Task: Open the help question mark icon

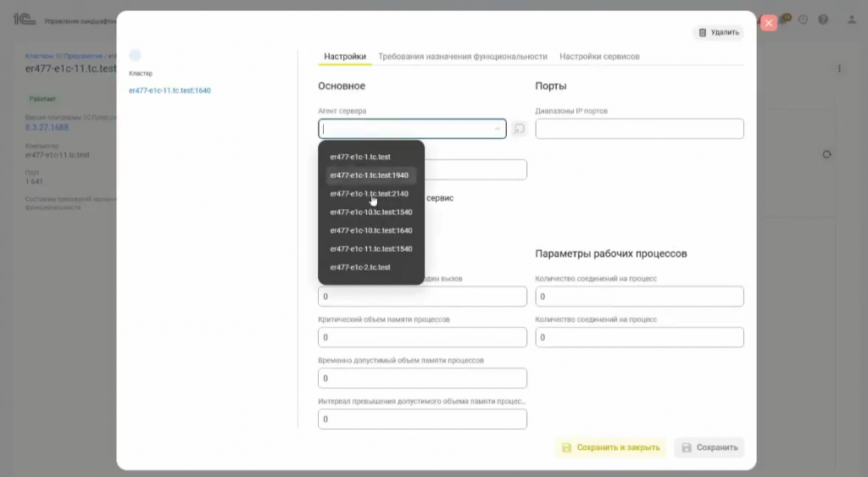Action: [x=823, y=20]
